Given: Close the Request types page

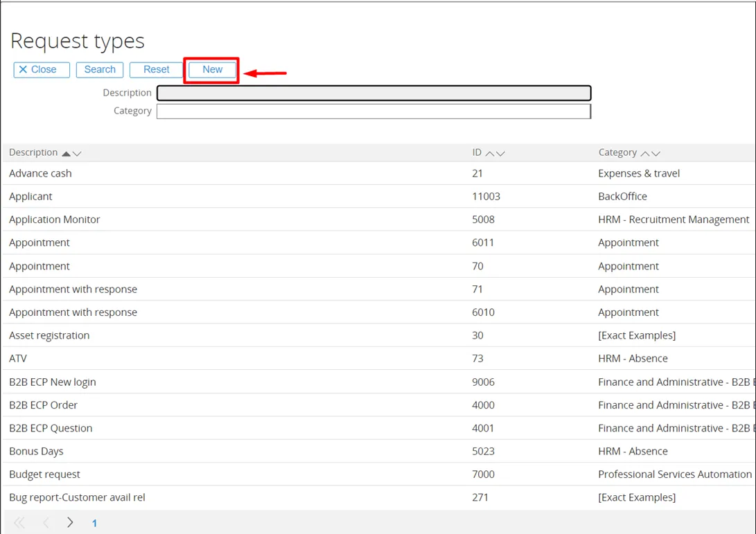Looking at the screenshot, I should (x=42, y=69).
